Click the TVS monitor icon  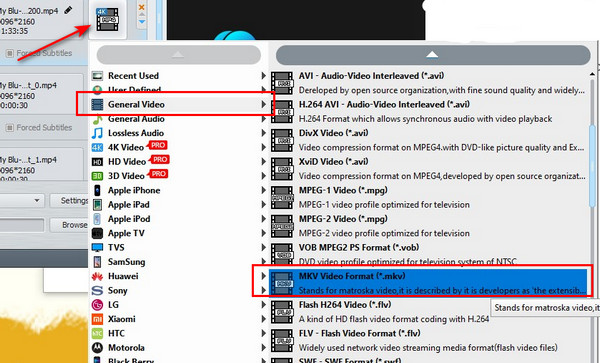[97, 247]
